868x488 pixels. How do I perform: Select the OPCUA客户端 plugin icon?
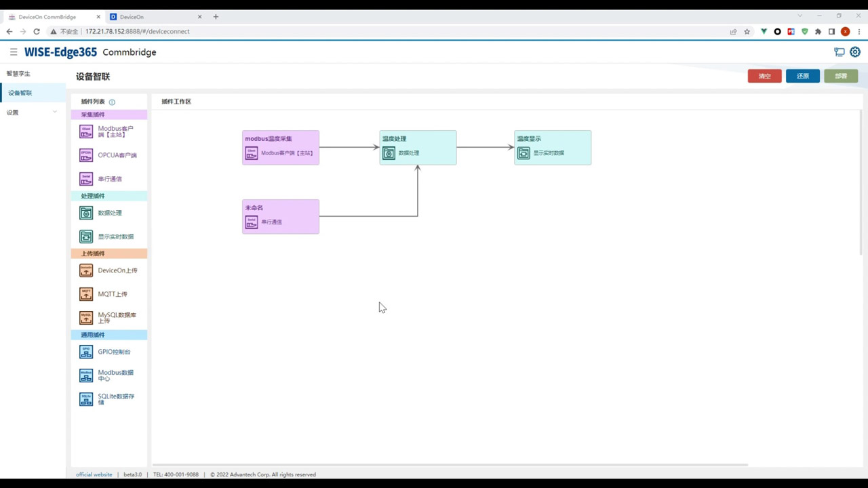[x=86, y=155]
